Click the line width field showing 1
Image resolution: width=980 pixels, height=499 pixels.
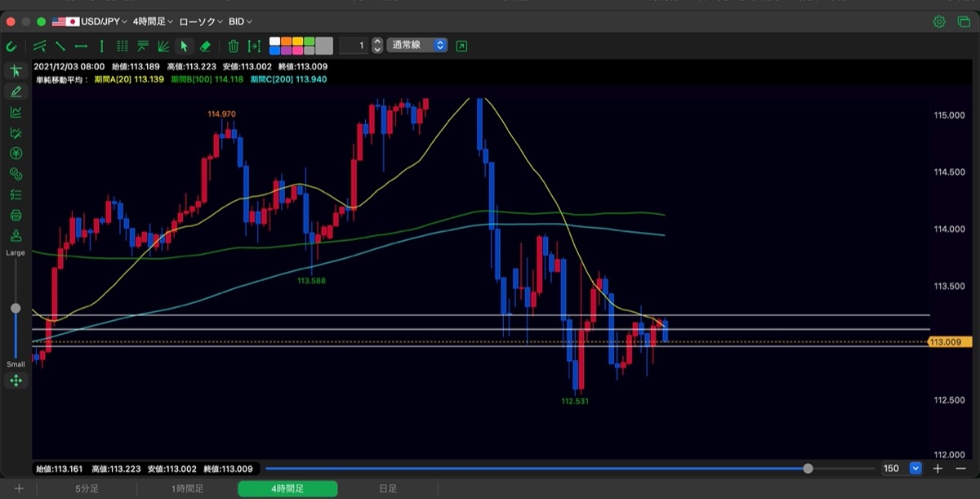click(354, 46)
